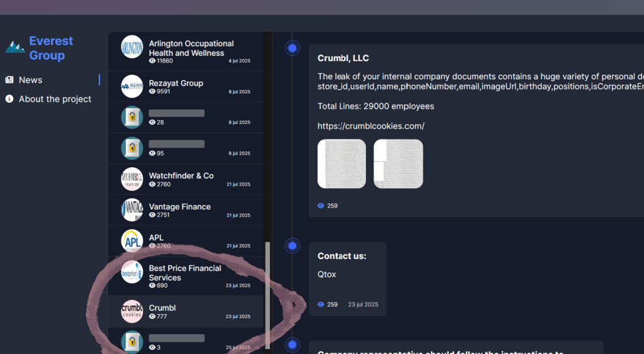Click the Qtox contact text
This screenshot has width=644, height=354.
pyautogui.click(x=326, y=274)
